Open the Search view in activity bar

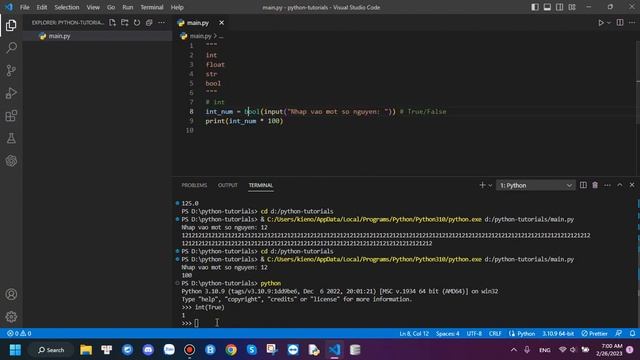pos(11,48)
